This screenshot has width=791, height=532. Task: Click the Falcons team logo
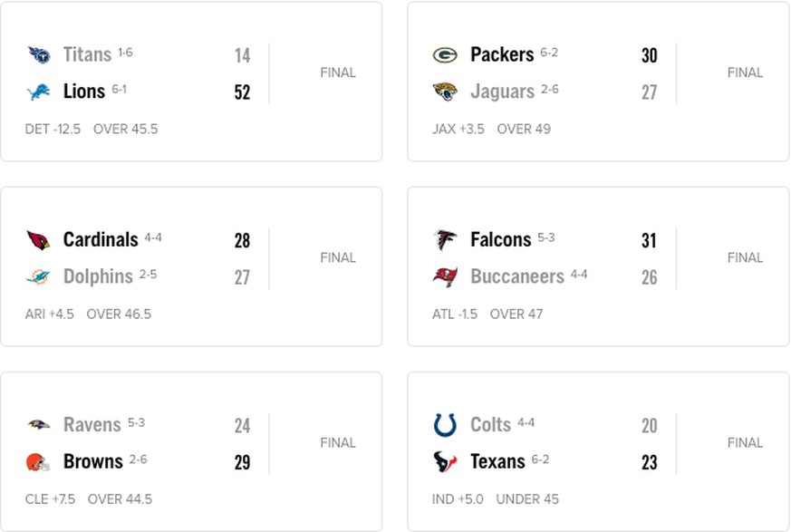(x=445, y=240)
